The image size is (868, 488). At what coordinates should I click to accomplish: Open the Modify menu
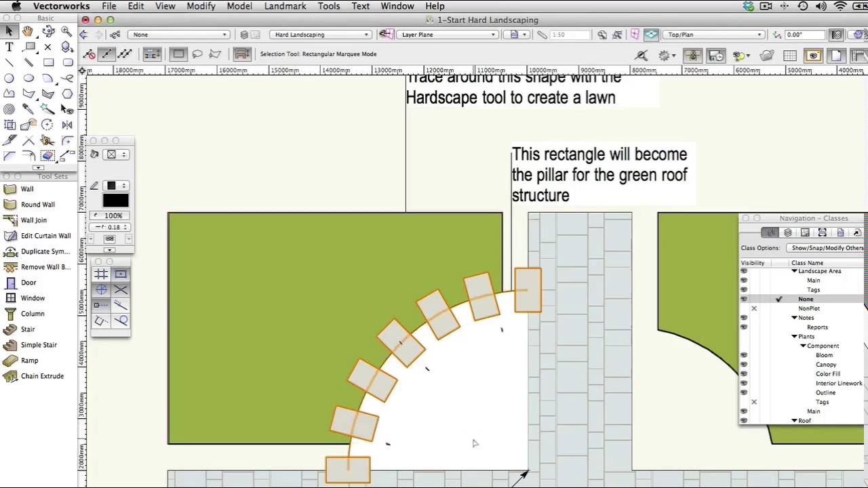[201, 6]
